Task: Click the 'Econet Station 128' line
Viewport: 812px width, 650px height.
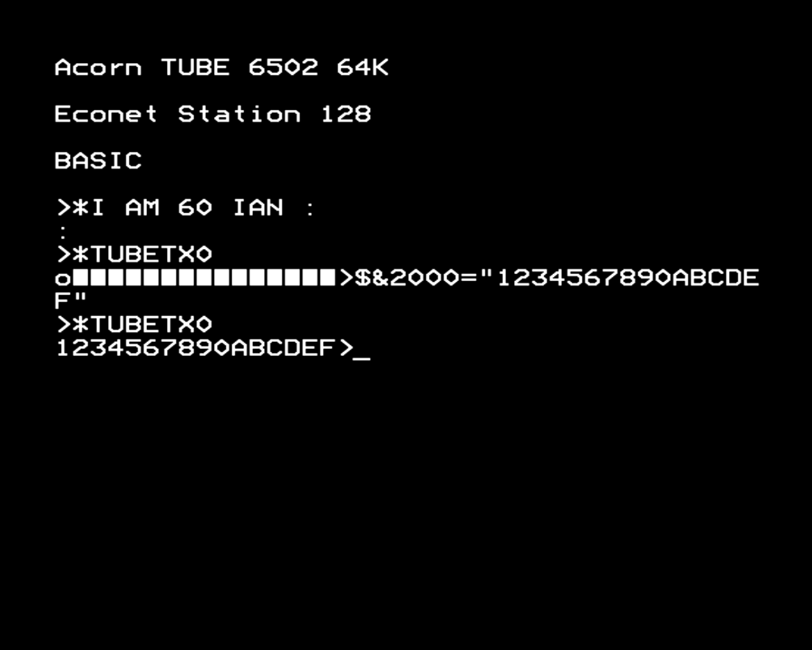Action: (x=213, y=114)
